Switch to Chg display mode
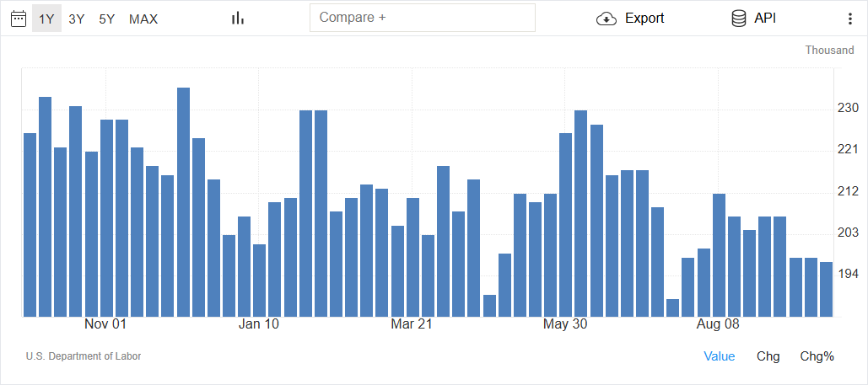This screenshot has width=868, height=385. (768, 356)
